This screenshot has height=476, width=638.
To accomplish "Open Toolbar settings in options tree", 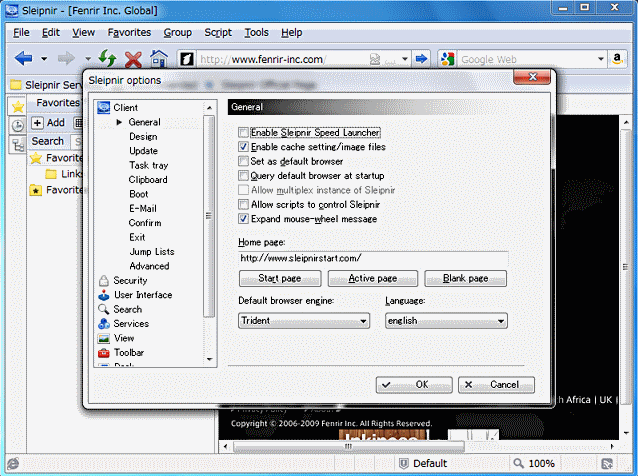I will pos(128,353).
